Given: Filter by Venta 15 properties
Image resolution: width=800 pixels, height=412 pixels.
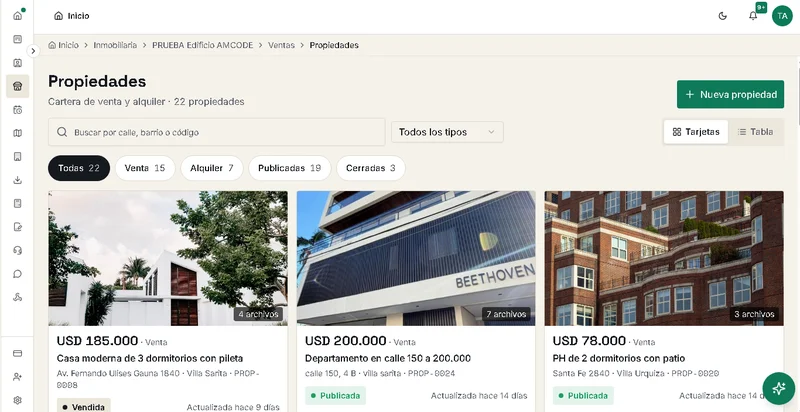Looking at the screenshot, I should 145,168.
